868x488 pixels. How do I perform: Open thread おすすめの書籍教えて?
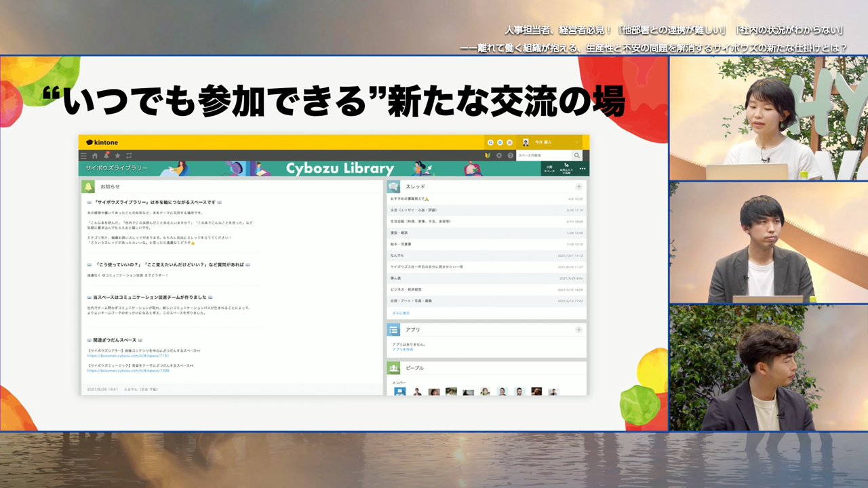tap(487, 199)
